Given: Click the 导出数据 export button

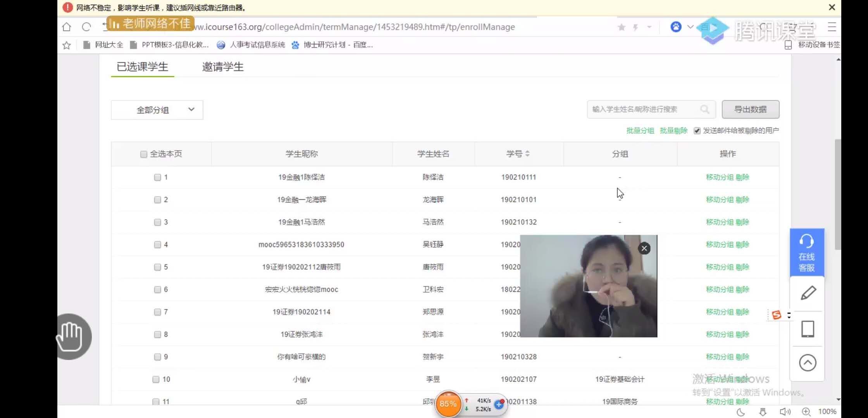Looking at the screenshot, I should [750, 110].
